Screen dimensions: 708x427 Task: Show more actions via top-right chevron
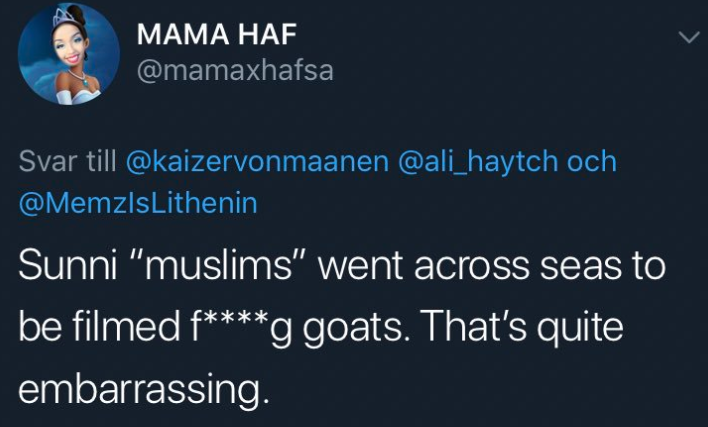[687, 37]
